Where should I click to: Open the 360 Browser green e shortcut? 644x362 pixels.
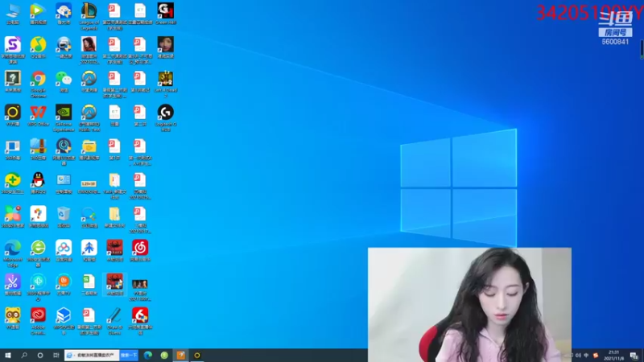38,253
